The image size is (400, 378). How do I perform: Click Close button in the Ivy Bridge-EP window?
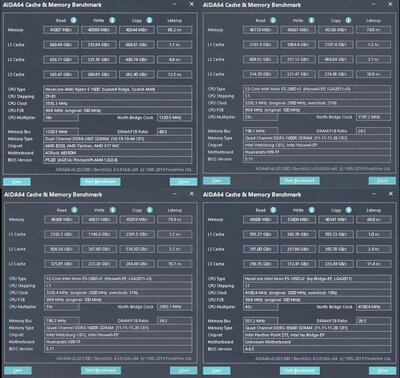pyautogui.click(x=382, y=371)
